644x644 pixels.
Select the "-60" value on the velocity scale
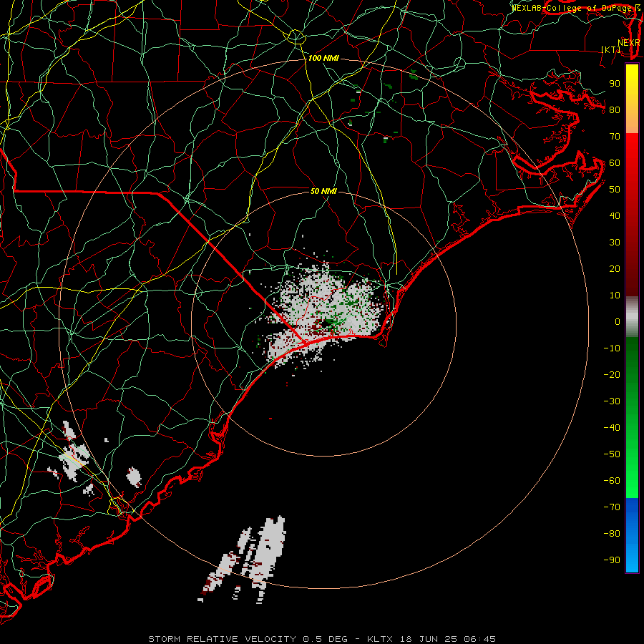tap(612, 481)
